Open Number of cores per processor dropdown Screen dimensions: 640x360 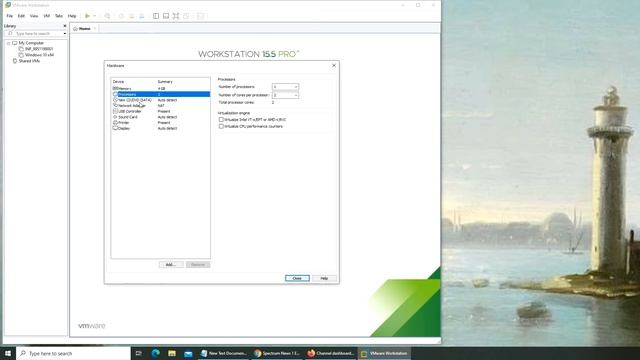click(285, 95)
